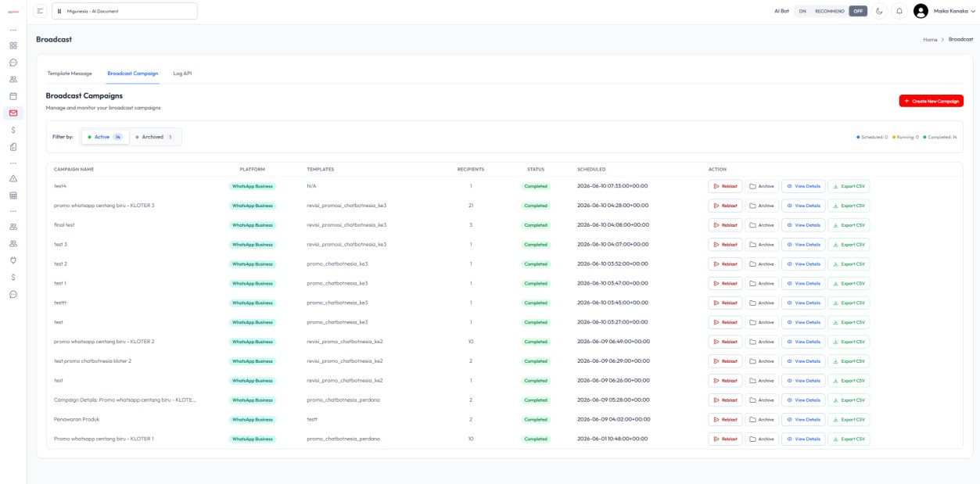Open the calendar icon in sidebar
The width and height of the screenshot is (980, 484).
[13, 96]
